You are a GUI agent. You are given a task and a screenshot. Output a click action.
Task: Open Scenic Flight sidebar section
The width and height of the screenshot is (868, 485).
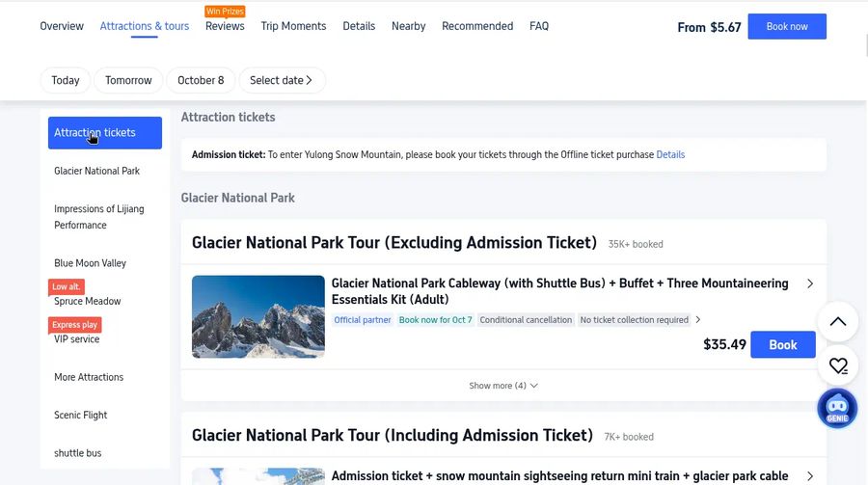pos(81,416)
